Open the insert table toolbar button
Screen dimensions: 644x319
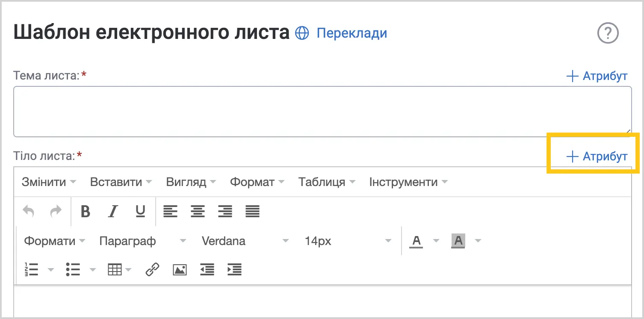click(x=119, y=269)
